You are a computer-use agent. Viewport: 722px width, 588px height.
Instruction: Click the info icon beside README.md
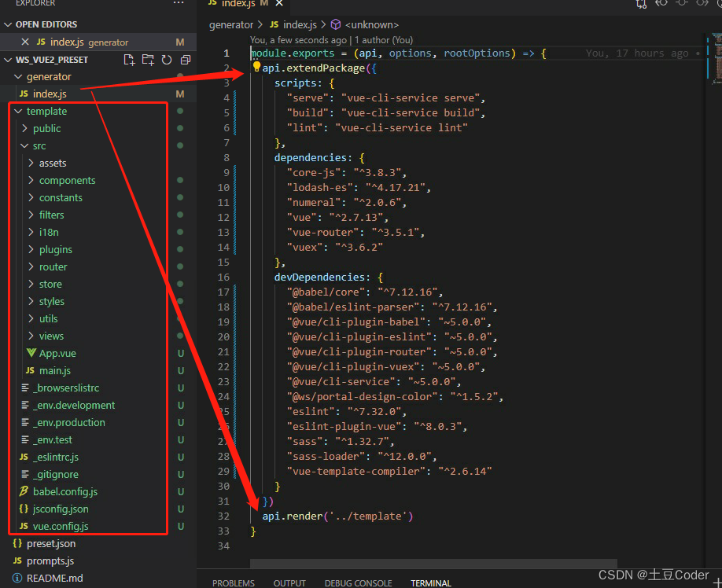[17, 578]
